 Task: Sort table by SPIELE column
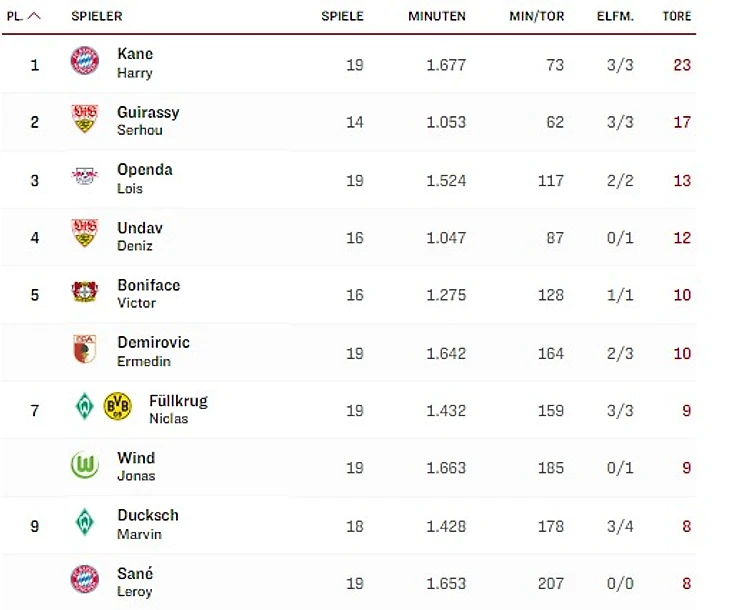pos(342,16)
